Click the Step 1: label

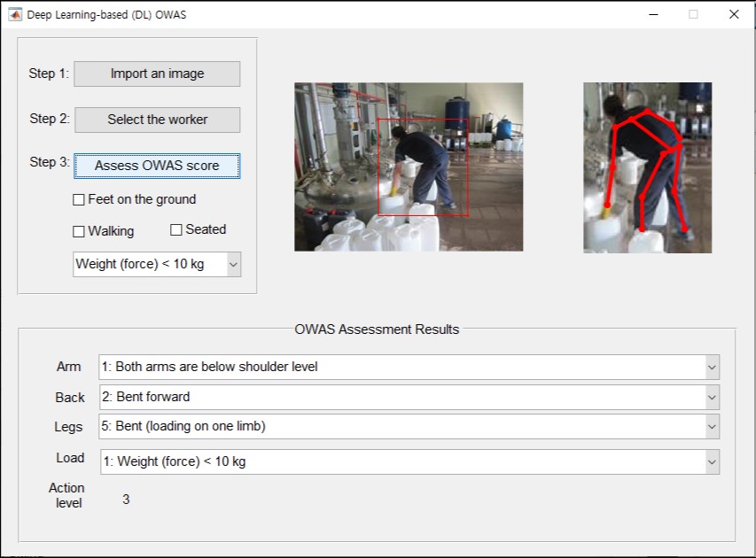[49, 74]
